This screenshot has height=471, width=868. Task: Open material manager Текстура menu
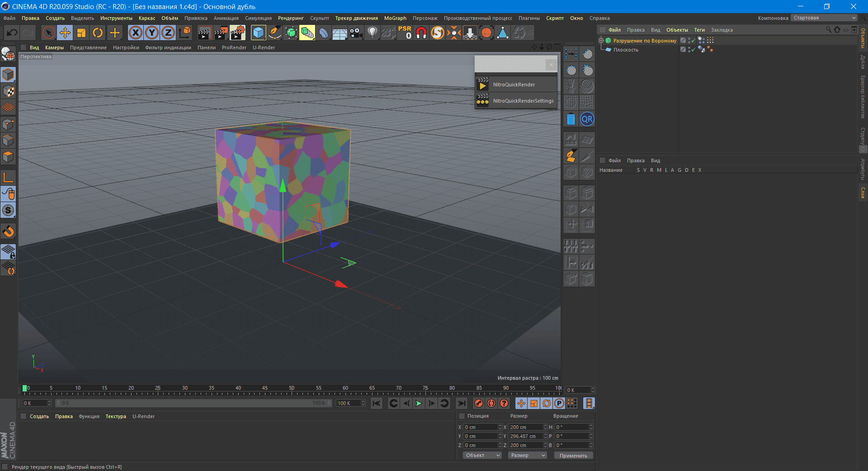click(116, 416)
